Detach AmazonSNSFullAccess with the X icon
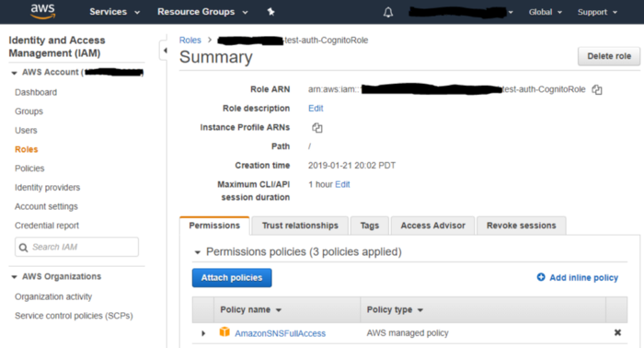 click(617, 332)
